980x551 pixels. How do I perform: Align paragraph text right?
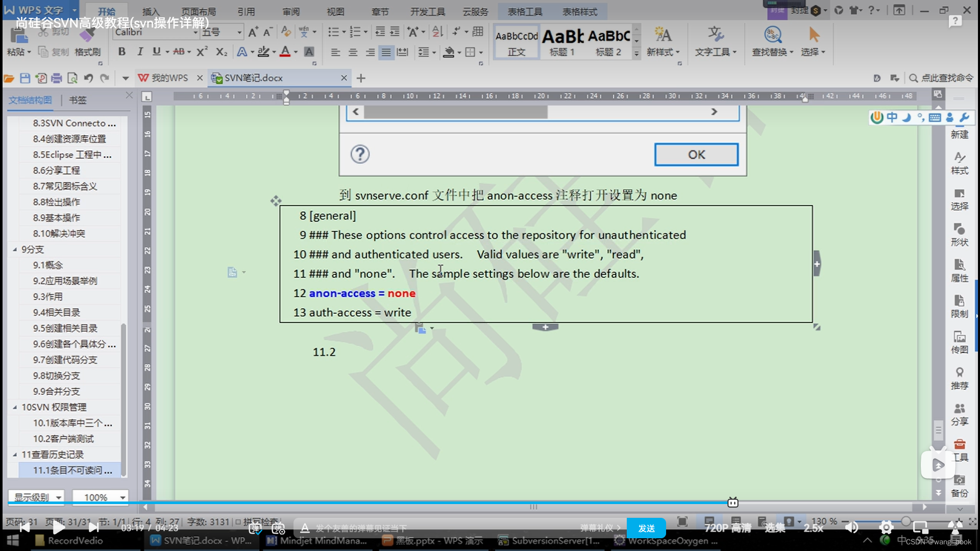click(x=370, y=52)
